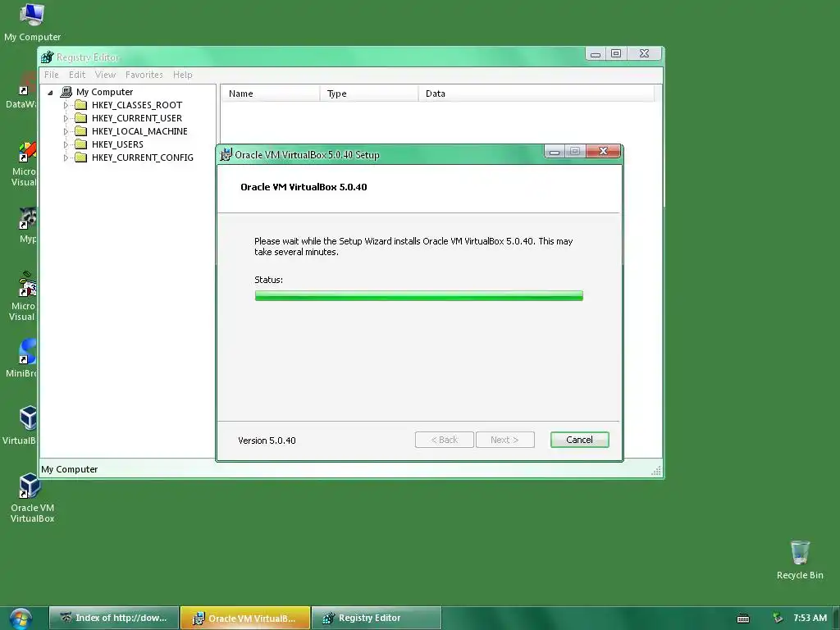Close the Registry Editor window
Image resolution: width=840 pixels, height=630 pixels.
click(645, 53)
